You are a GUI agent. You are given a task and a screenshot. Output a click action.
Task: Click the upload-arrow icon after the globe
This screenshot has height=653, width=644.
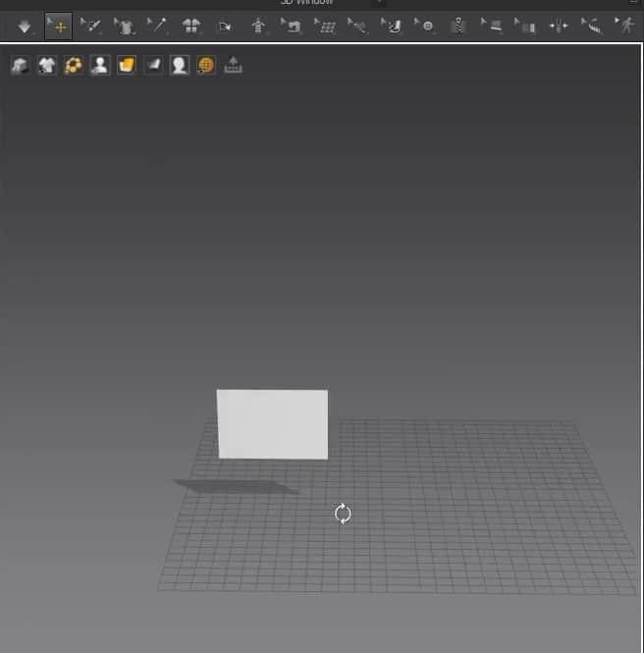click(x=233, y=65)
